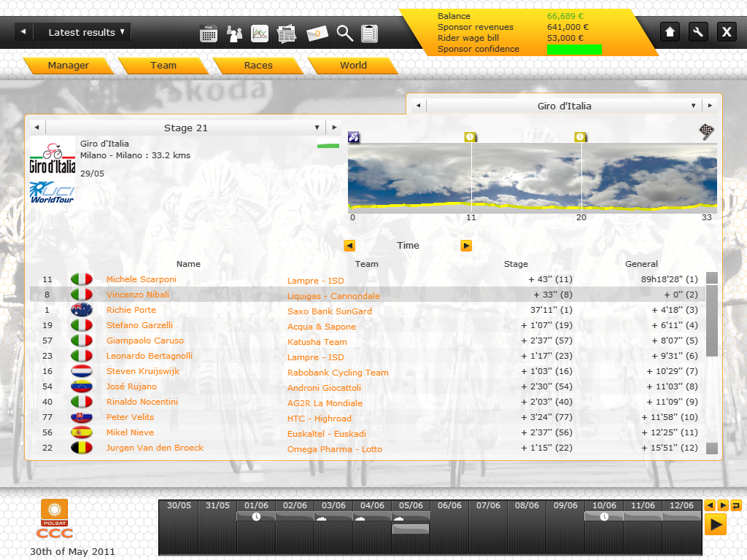The image size is (747, 560).
Task: Open the mail envelope inbox
Action: click(x=317, y=34)
